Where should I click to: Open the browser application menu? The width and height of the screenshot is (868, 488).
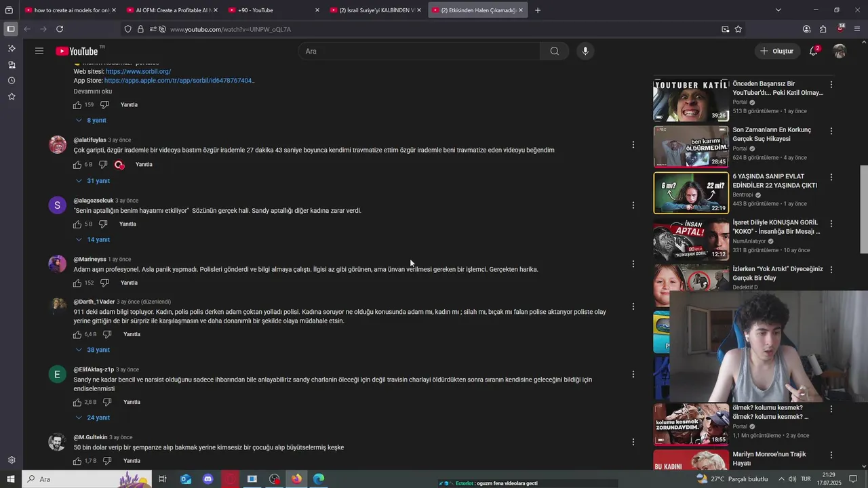[x=857, y=29]
